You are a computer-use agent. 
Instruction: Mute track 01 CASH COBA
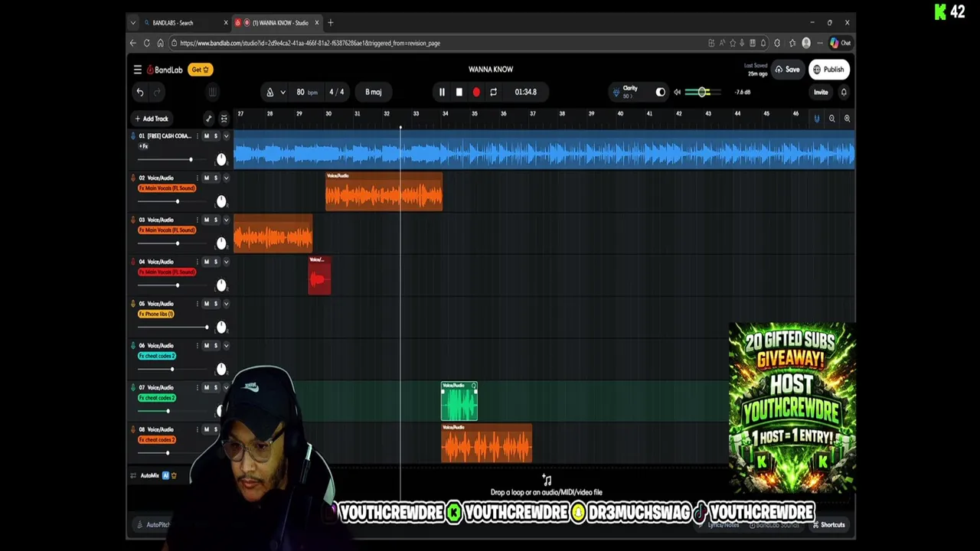click(206, 136)
